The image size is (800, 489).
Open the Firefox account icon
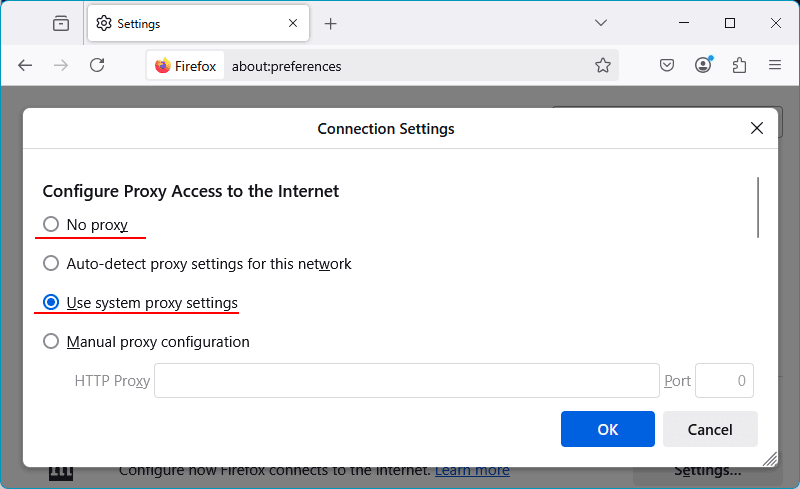coord(704,66)
